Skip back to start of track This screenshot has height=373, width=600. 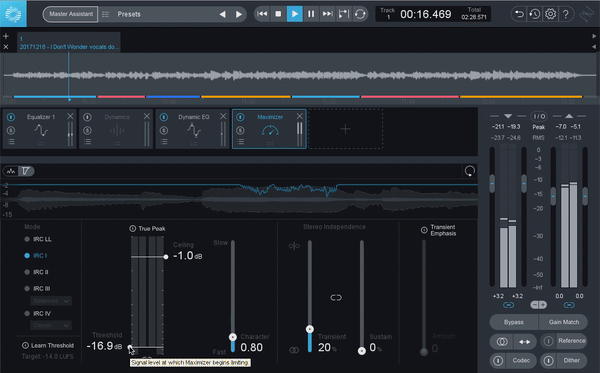tap(262, 14)
